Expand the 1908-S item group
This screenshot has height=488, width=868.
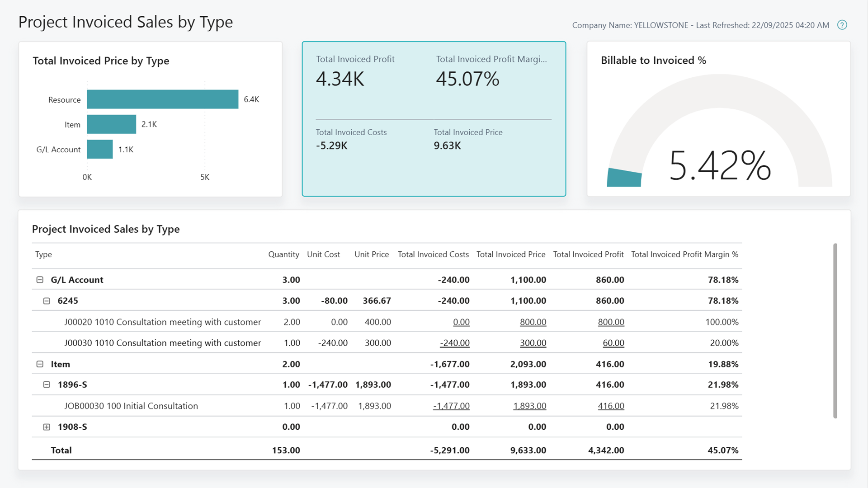point(46,427)
